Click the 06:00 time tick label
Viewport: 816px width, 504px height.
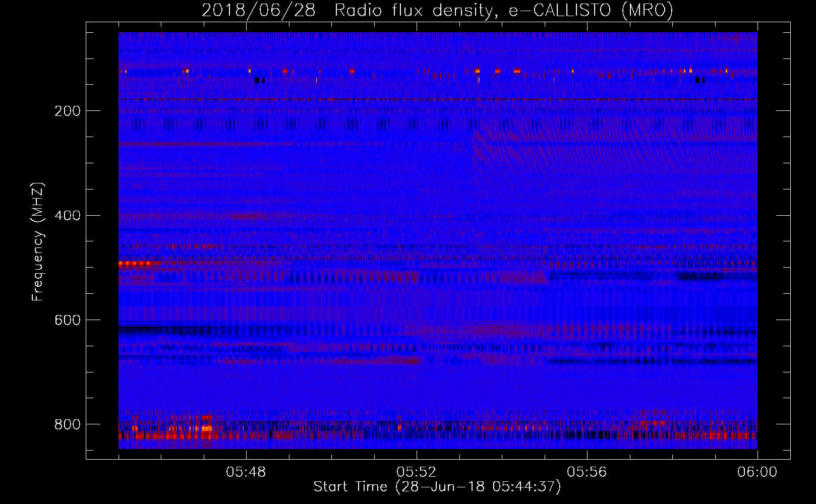coord(757,472)
